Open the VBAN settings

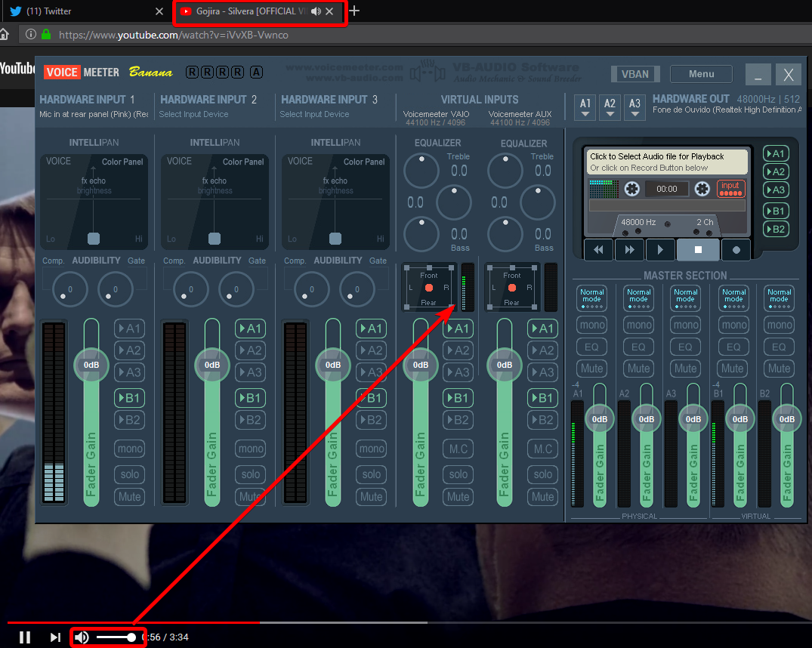pos(635,74)
